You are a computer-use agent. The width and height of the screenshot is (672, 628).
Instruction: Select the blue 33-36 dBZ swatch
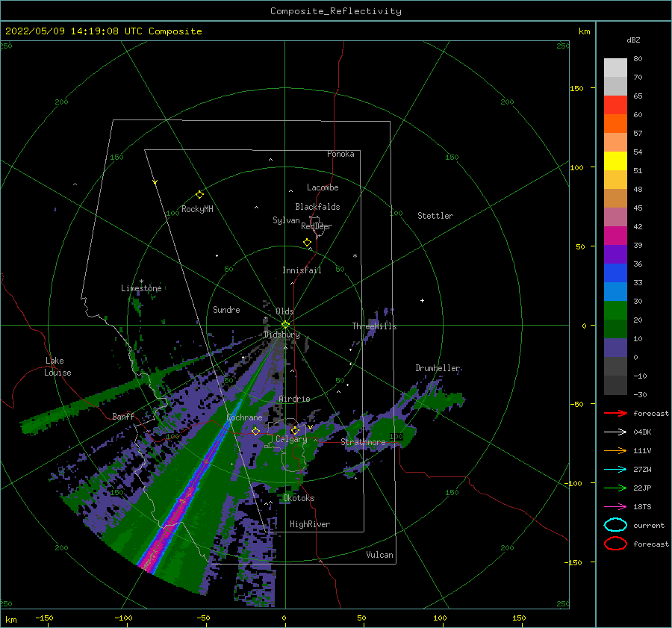(x=615, y=273)
